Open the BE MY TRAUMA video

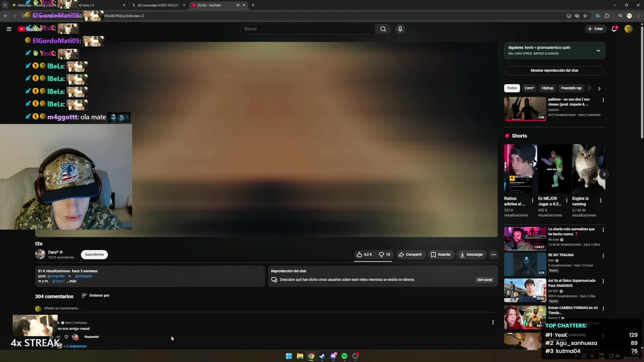(x=525, y=264)
